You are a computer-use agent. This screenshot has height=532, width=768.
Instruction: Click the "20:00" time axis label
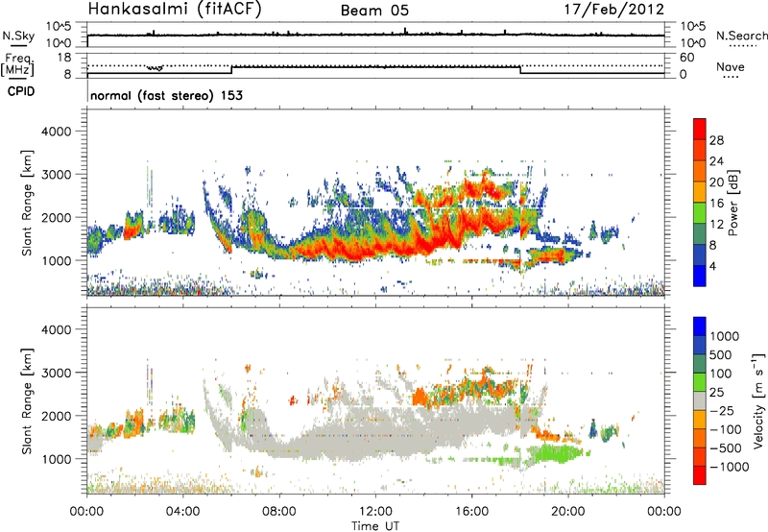click(568, 512)
